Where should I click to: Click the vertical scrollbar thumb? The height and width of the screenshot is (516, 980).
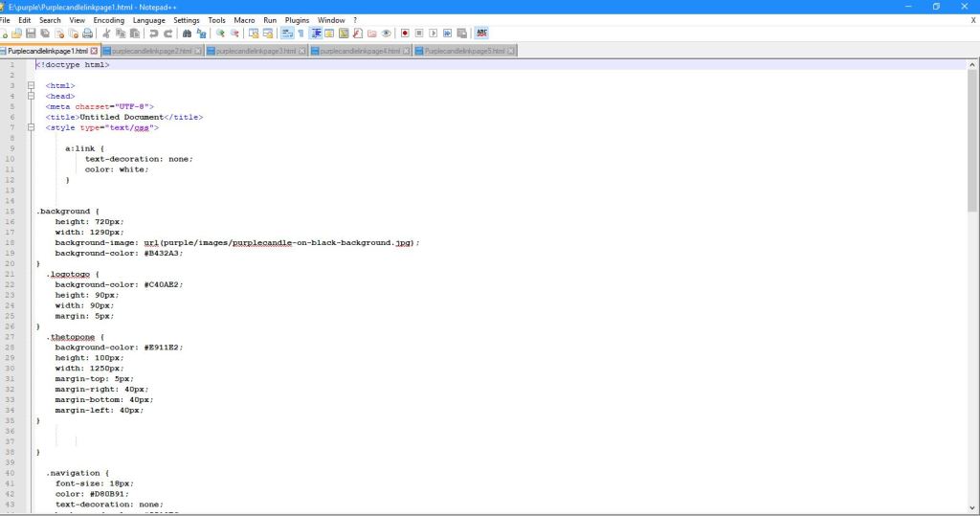point(972,144)
